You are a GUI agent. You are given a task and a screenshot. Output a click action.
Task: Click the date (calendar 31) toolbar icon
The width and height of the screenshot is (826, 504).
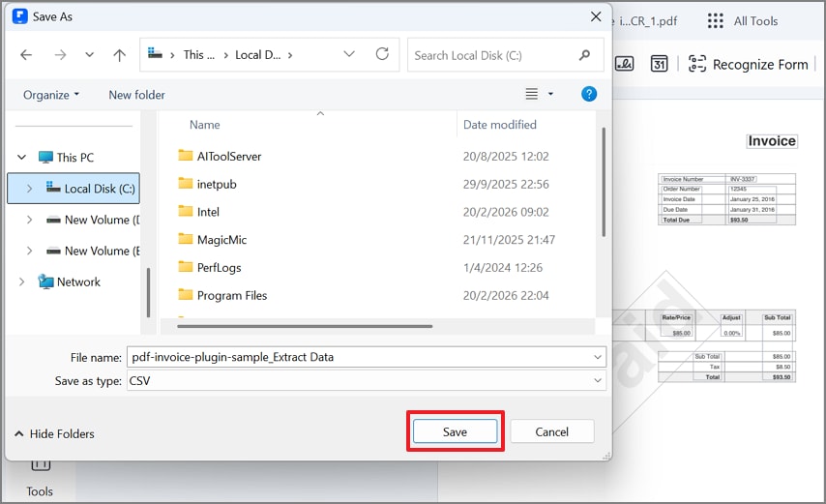659,64
